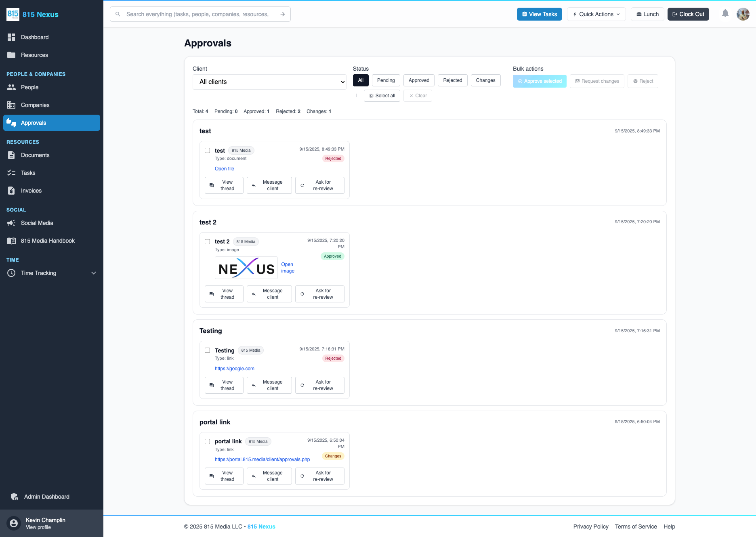Open the portal.815.media approvals.php link
756x537 pixels.
tap(262, 459)
